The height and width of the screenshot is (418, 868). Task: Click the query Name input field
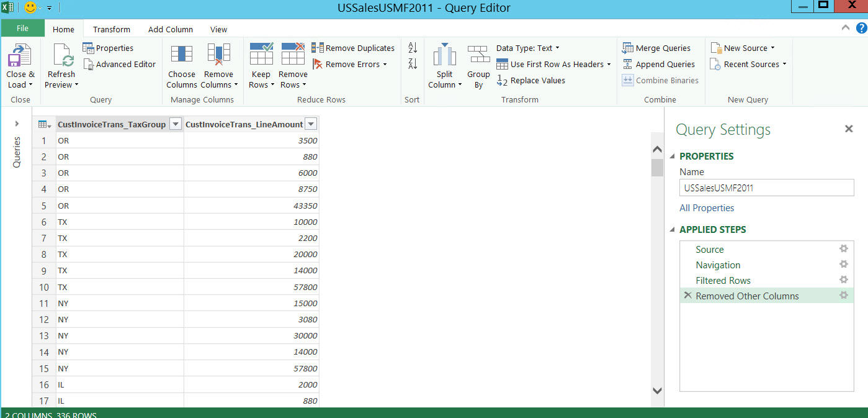[766, 188]
